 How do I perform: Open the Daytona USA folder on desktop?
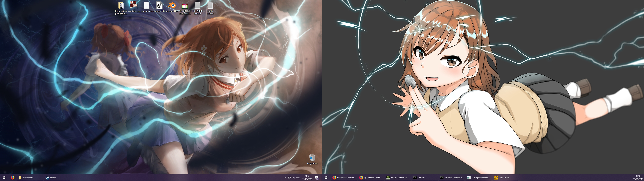tap(121, 8)
